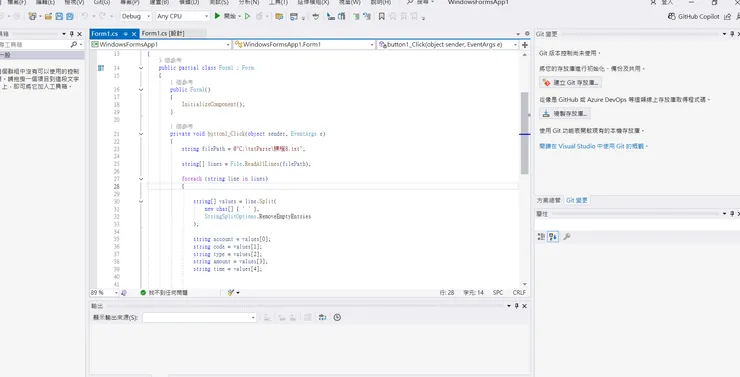This screenshot has width=740, height=377.
Task: Open the Output panel window options arrow
Action: [x=509, y=306]
